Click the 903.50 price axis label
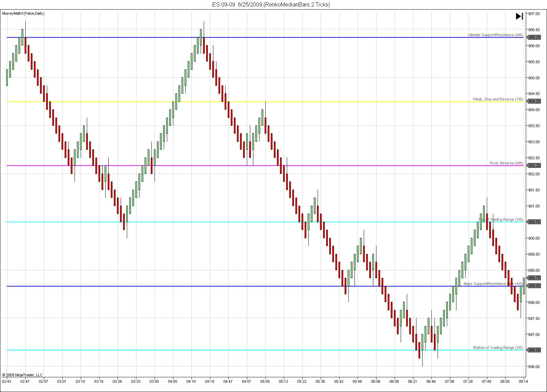This screenshot has width=547, height=392. [534, 126]
